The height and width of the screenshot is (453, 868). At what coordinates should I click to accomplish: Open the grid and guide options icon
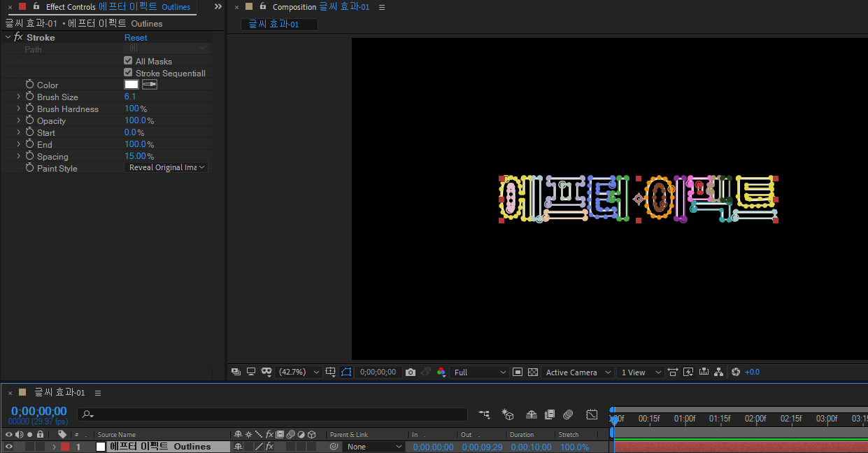[331, 372]
